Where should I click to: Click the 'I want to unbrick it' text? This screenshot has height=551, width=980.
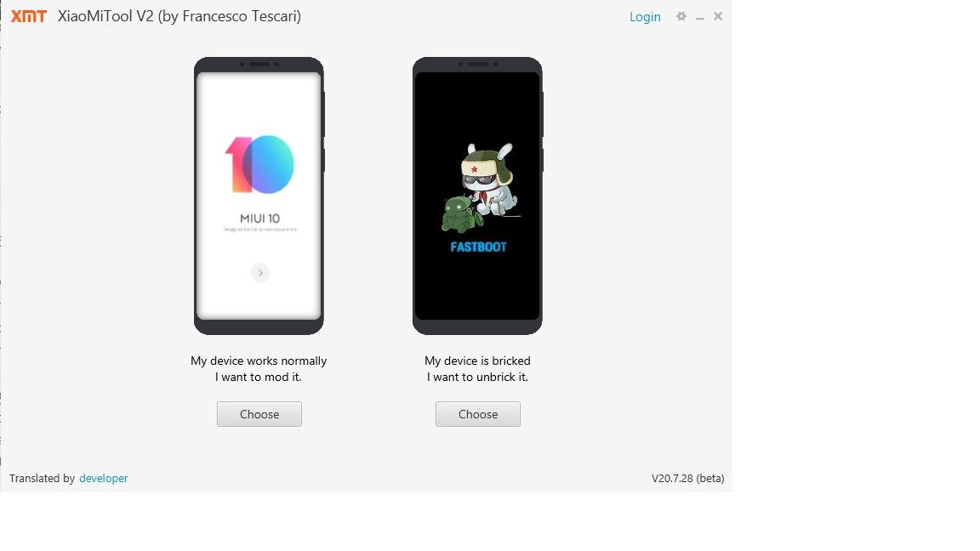point(477,377)
